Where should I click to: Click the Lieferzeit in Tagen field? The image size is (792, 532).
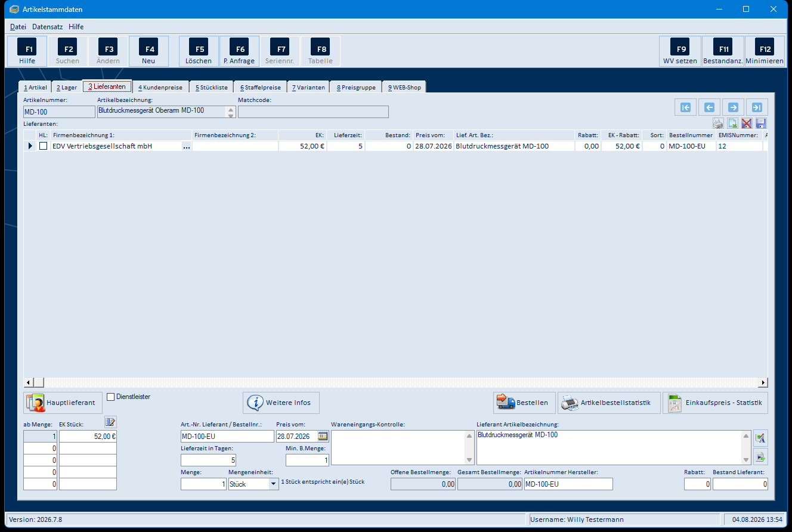click(208, 460)
